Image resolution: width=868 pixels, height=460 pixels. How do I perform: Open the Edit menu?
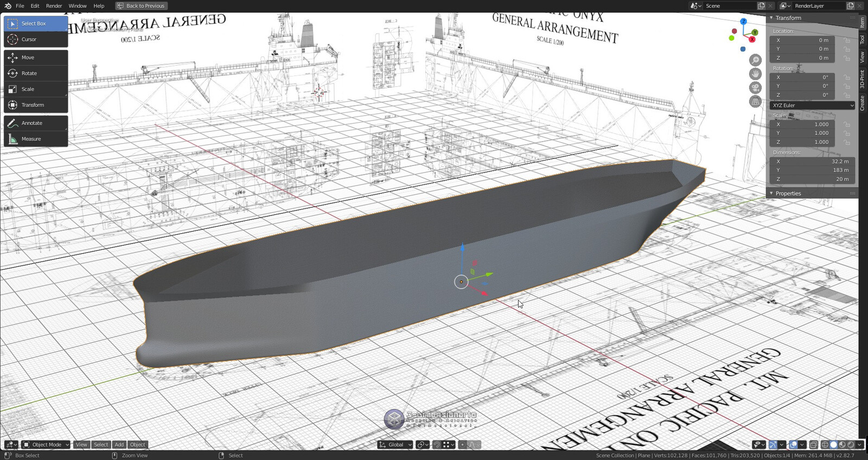tap(35, 6)
